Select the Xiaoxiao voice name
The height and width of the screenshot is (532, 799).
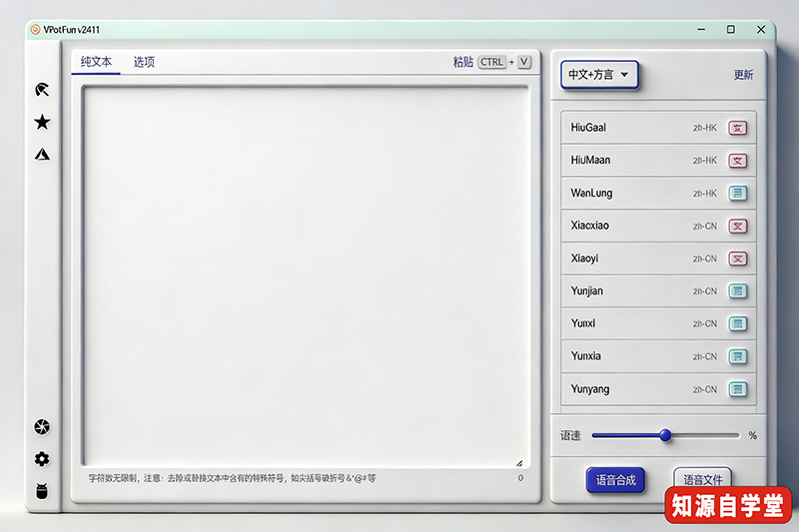[589, 226]
